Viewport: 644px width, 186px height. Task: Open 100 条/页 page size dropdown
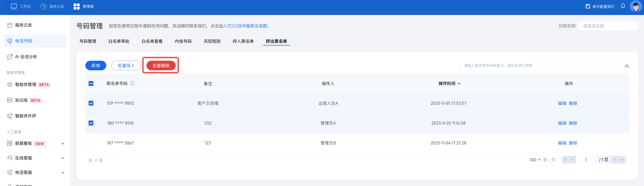pyautogui.click(x=535, y=160)
